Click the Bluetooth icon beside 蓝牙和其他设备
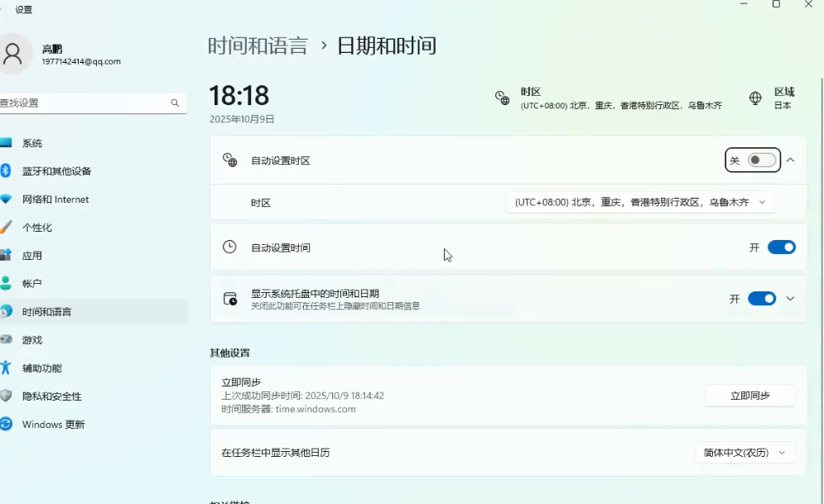The height and width of the screenshot is (504, 824). pos(6,171)
